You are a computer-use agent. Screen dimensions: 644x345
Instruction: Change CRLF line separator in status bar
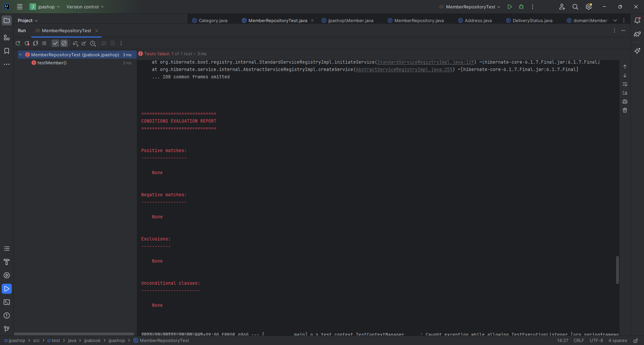(579, 340)
